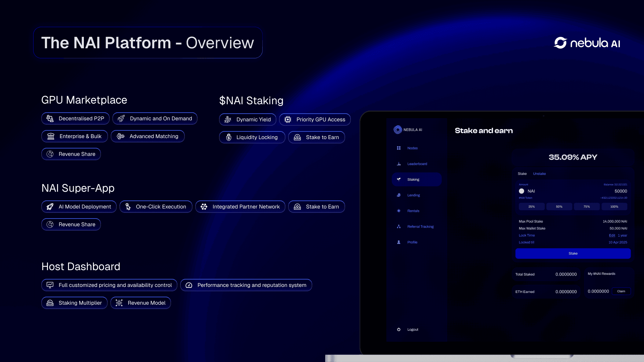Screen dimensions: 644x362
Task: Click the Decentralised P2P icon
Action: [x=50, y=119]
